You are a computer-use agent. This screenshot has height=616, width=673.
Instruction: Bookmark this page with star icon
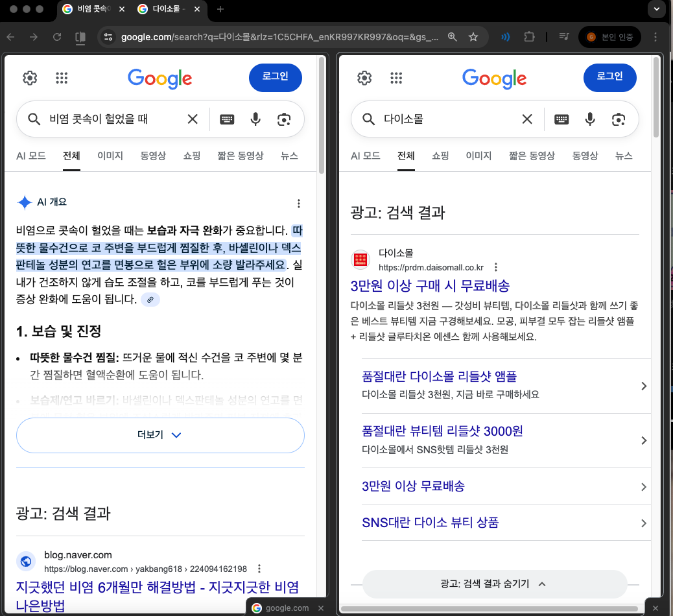coord(473,37)
